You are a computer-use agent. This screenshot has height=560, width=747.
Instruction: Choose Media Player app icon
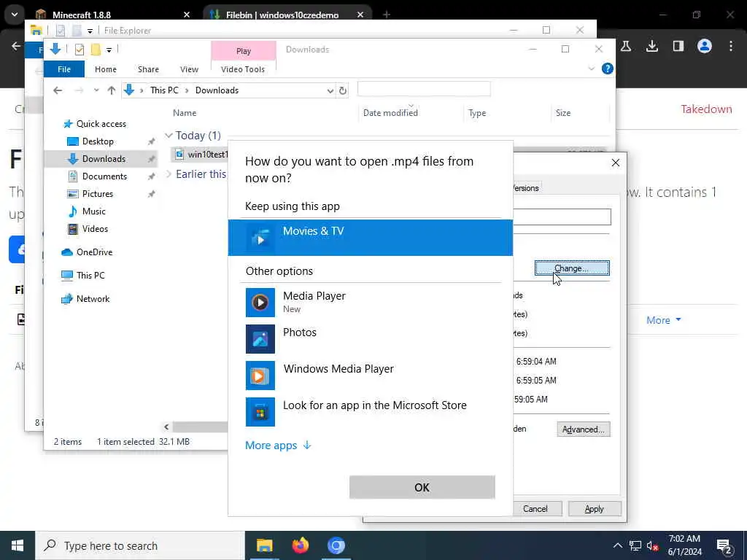point(260,303)
